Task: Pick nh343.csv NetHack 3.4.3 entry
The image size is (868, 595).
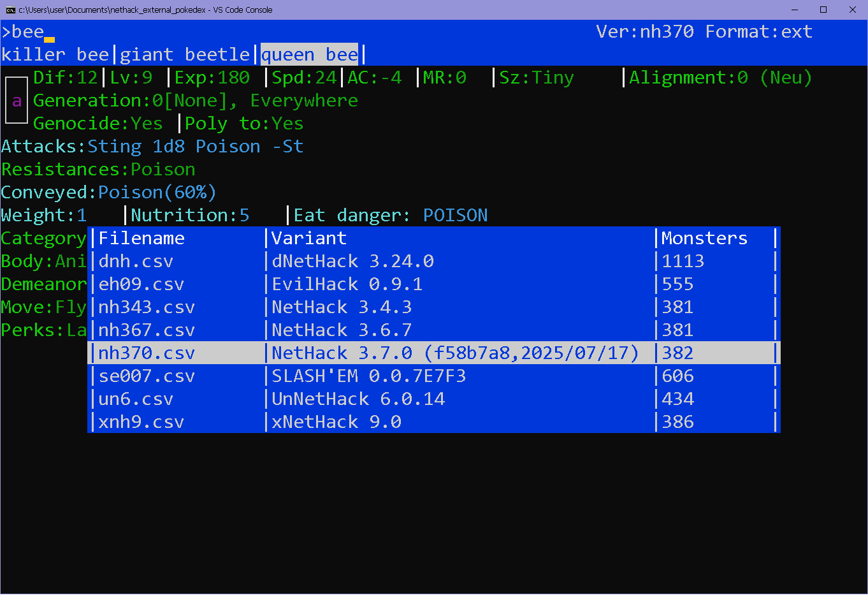Action: [433, 307]
